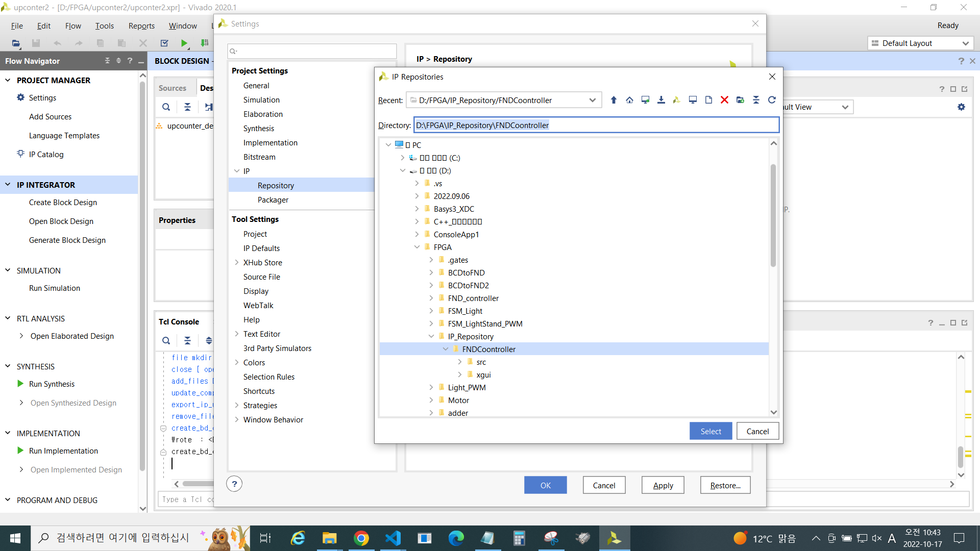
Task: Close the IP Repositories dialog
Action: coord(772,77)
